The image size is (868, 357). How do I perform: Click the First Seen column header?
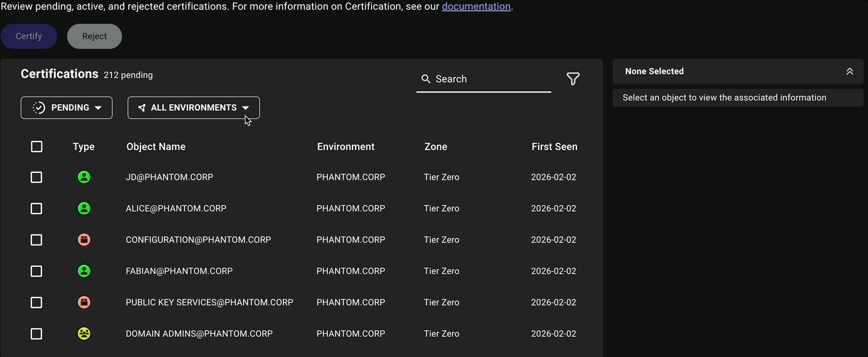pos(554,147)
